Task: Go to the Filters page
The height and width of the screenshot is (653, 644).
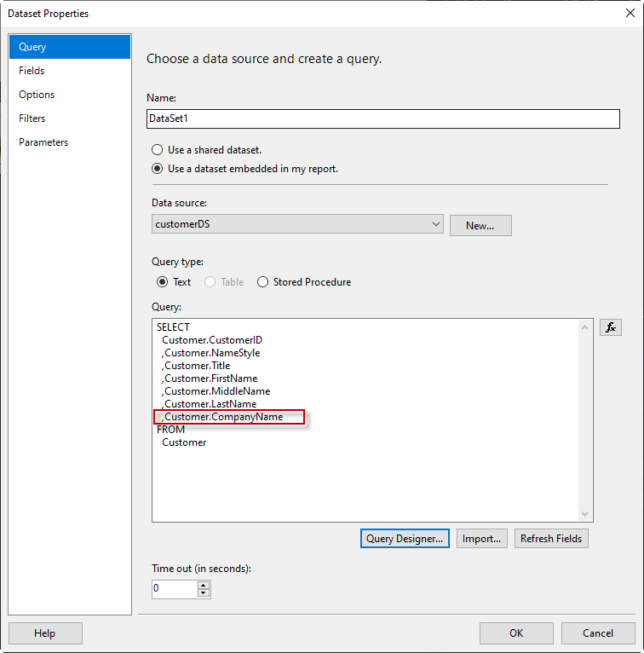Action: (32, 118)
